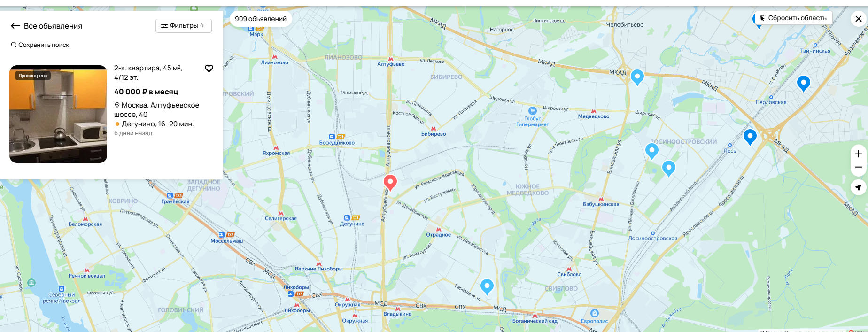This screenshot has height=332, width=868.
Task: Open the apartment kitchen photo thumbnail
Action: (x=58, y=114)
